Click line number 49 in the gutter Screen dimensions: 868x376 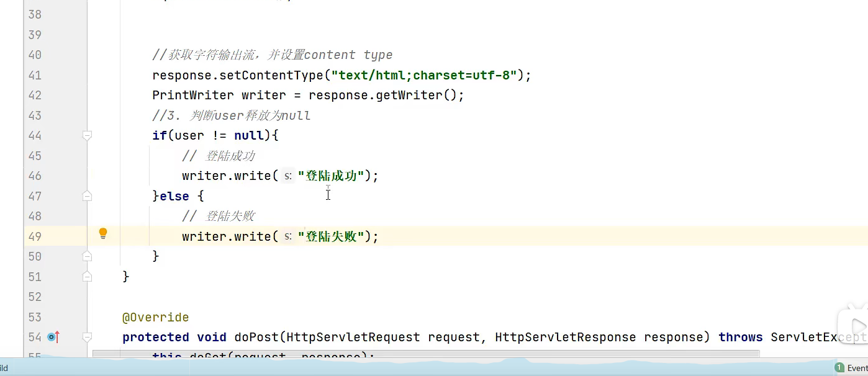point(35,236)
